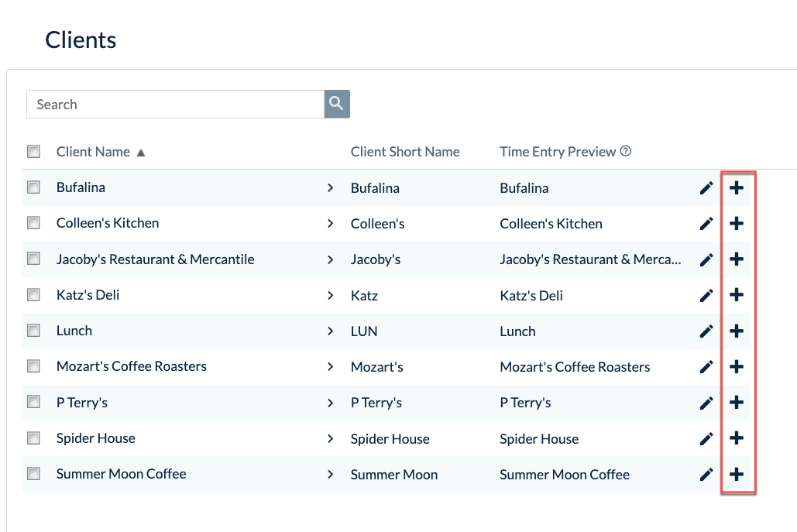Expand the Summer Moon Coffee chevron
Screen dimensions: 797x532
click(x=331, y=475)
